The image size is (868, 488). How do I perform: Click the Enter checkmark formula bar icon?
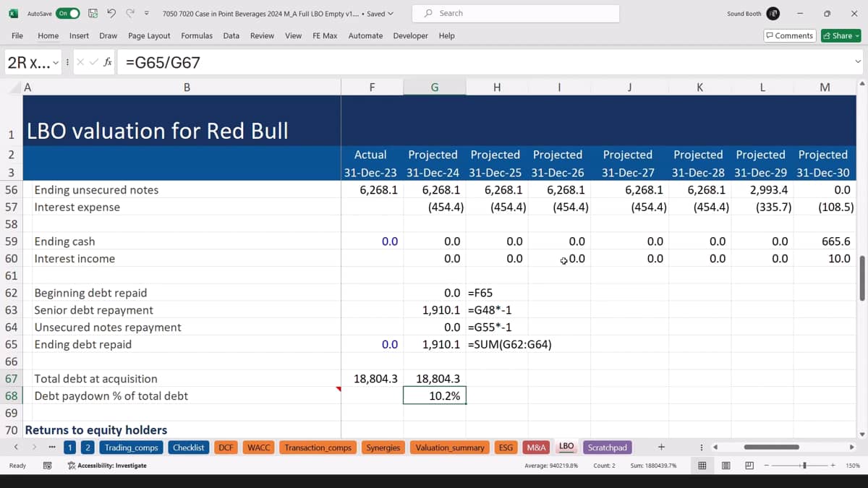click(x=94, y=62)
